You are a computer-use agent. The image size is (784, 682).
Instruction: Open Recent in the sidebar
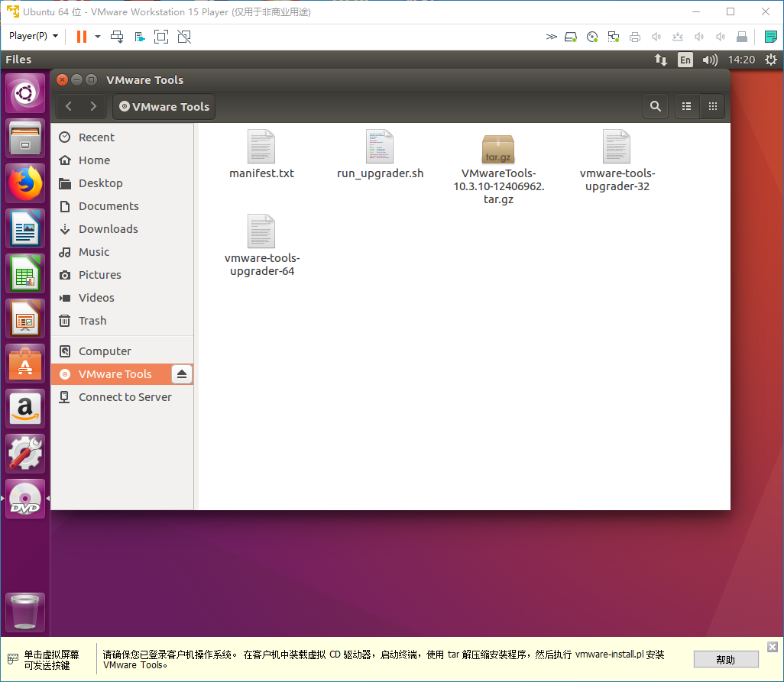122,137
